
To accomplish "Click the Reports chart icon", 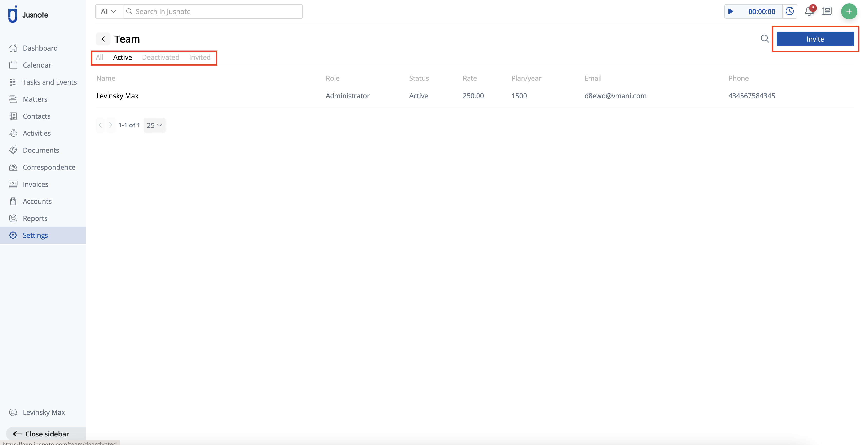I will (x=13, y=218).
